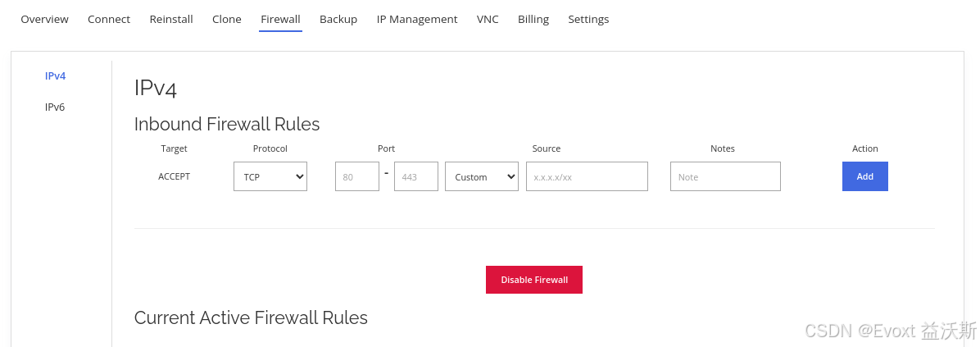This screenshot has height=347, width=980.
Task: Click the large IPv4 page heading
Action: pos(156,88)
